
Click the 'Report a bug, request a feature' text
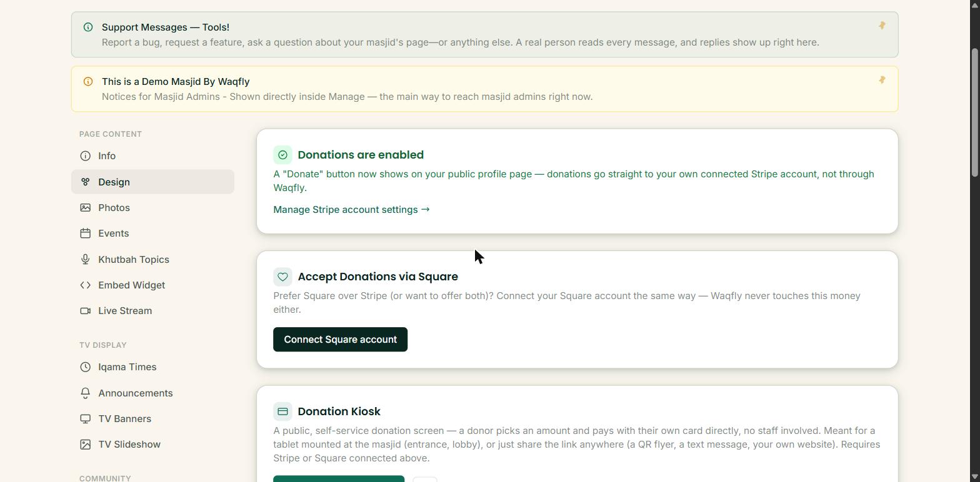click(461, 42)
